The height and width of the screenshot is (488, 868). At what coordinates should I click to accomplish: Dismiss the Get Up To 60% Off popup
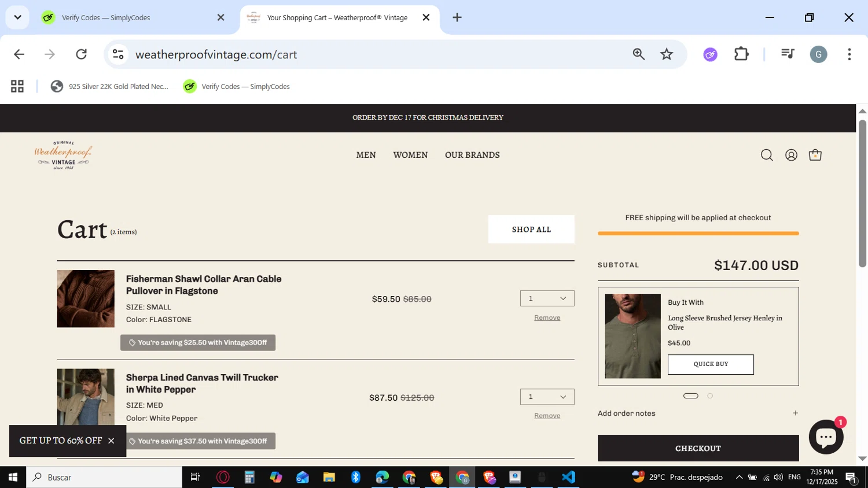[111, 441]
